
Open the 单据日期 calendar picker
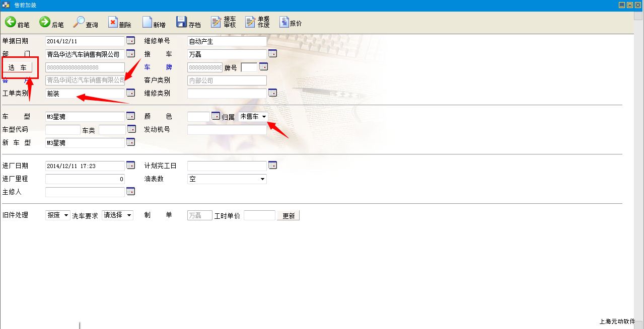click(x=130, y=41)
